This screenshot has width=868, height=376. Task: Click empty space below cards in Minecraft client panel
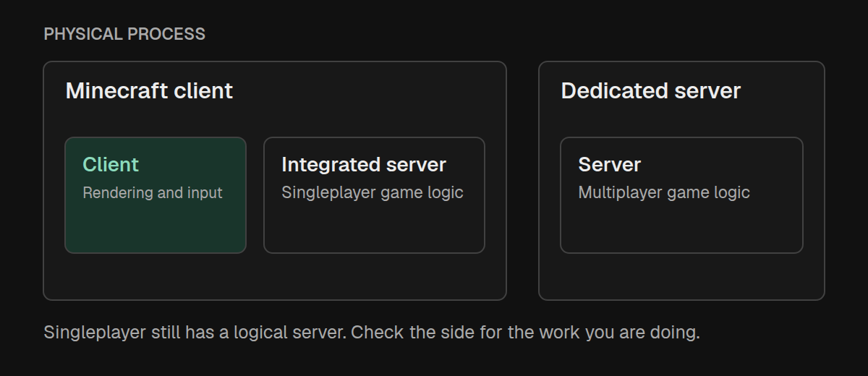pyautogui.click(x=275, y=276)
